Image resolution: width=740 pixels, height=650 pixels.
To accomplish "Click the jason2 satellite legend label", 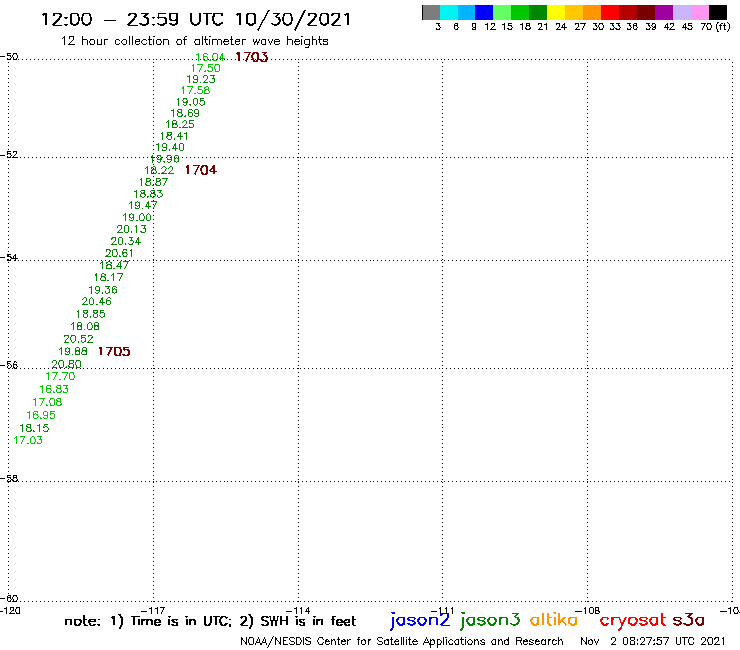I will pyautogui.click(x=420, y=620).
